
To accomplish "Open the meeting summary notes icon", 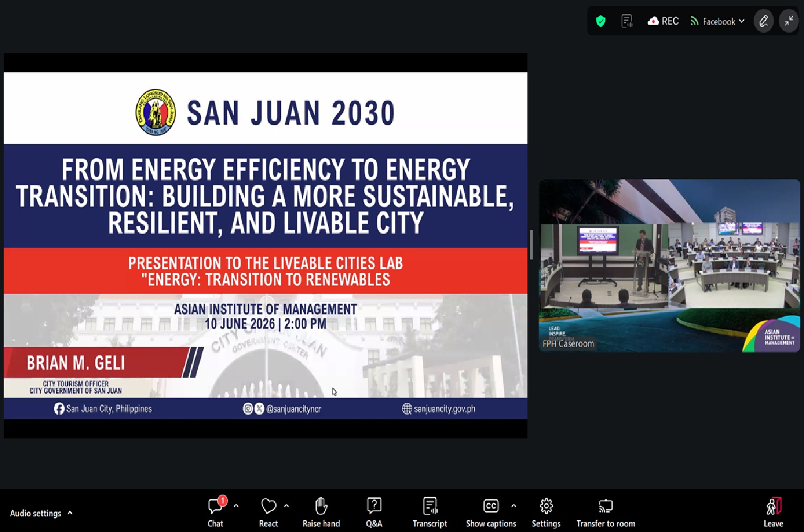I will pyautogui.click(x=627, y=21).
